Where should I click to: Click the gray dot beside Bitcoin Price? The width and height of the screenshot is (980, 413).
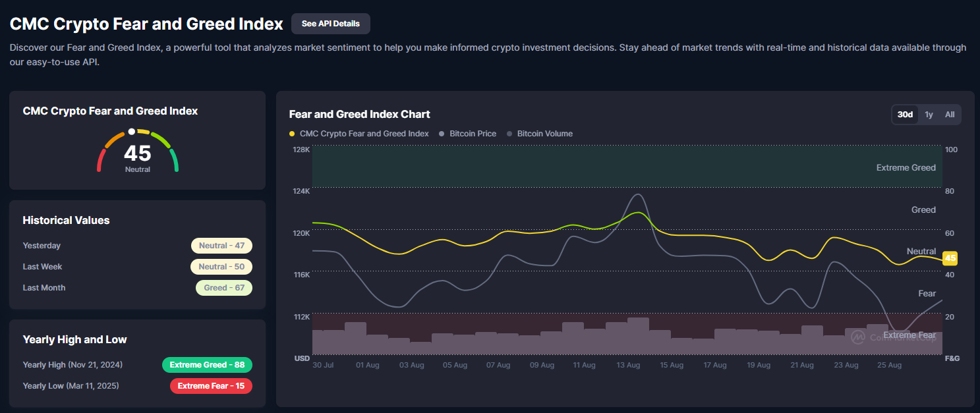pyautogui.click(x=442, y=134)
